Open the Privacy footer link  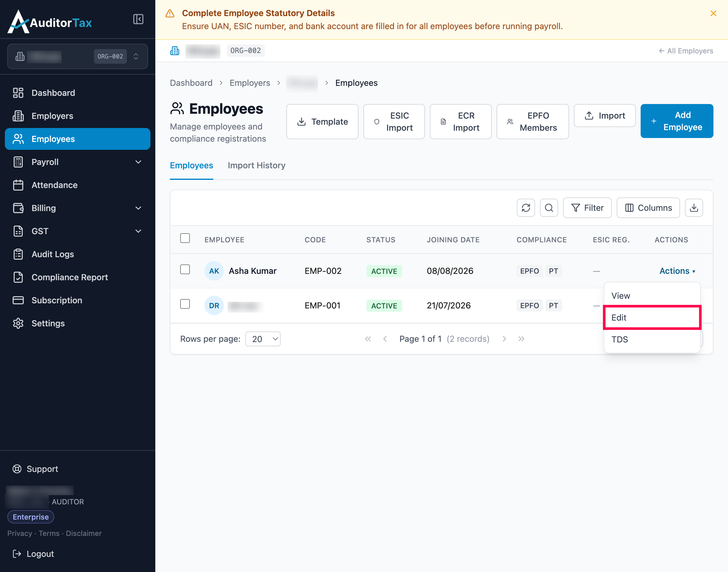click(x=20, y=533)
